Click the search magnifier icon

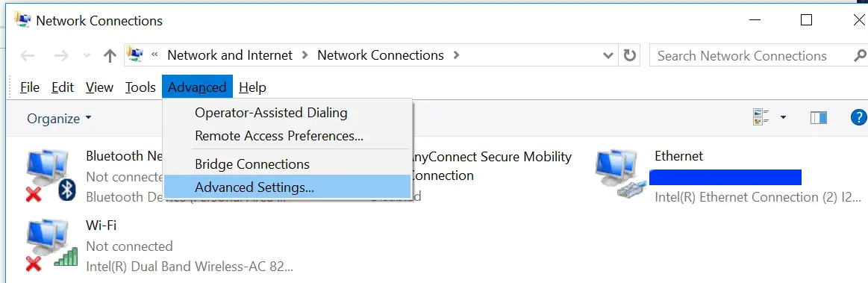click(861, 55)
